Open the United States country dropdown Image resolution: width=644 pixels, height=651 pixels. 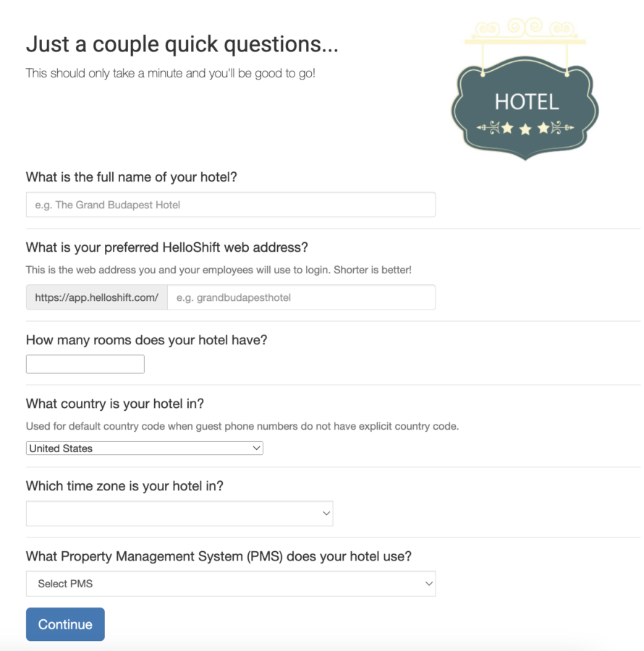pyautogui.click(x=145, y=448)
